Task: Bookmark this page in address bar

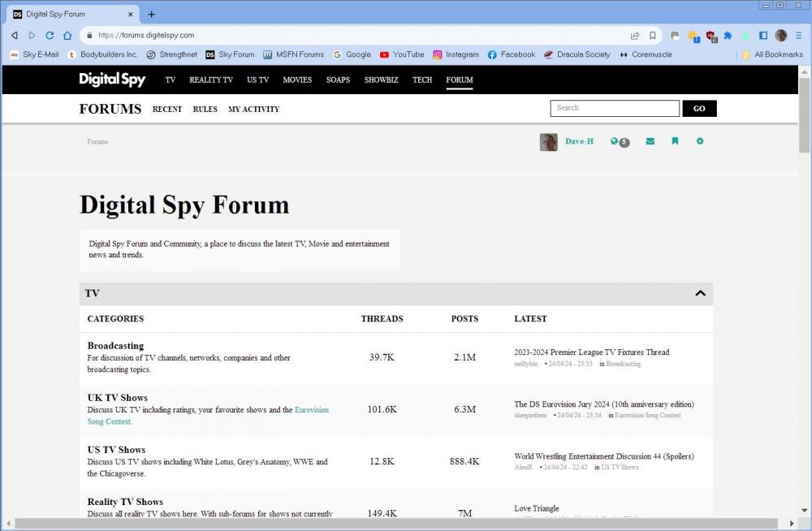Action: (653, 36)
